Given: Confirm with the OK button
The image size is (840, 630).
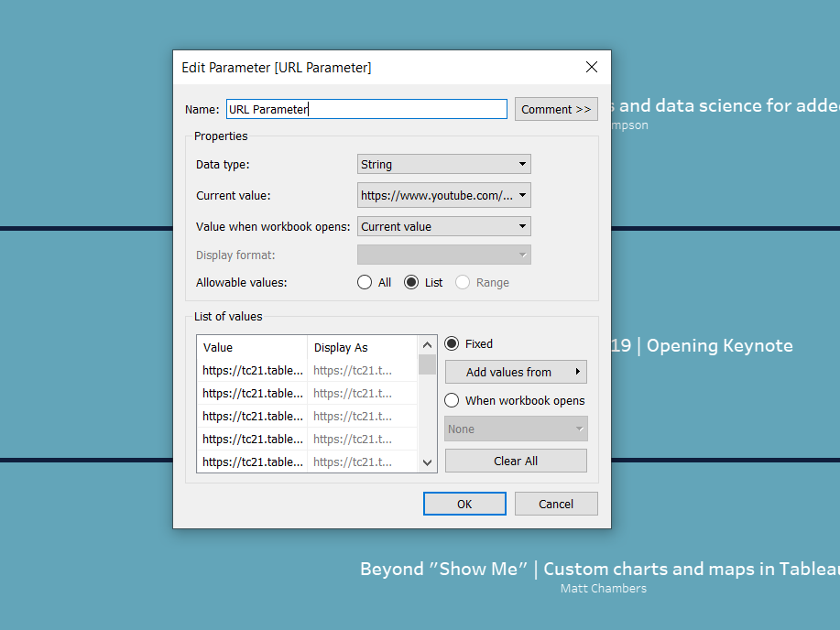Looking at the screenshot, I should [464, 504].
